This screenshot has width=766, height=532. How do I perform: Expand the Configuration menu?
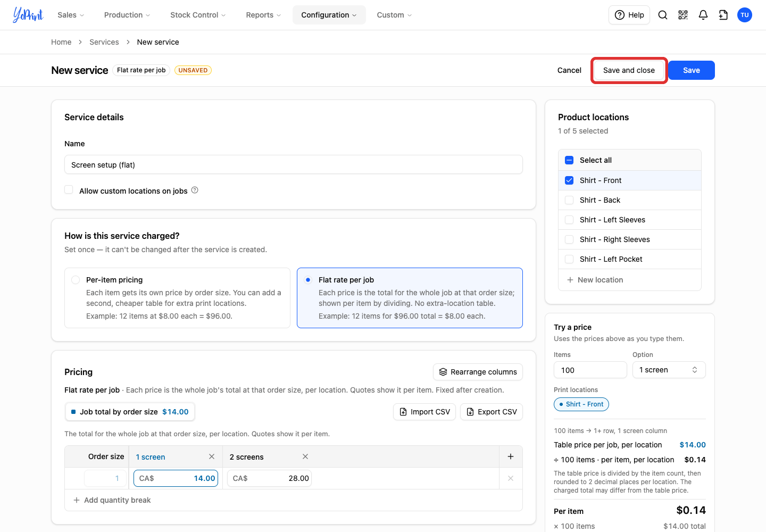[329, 15]
